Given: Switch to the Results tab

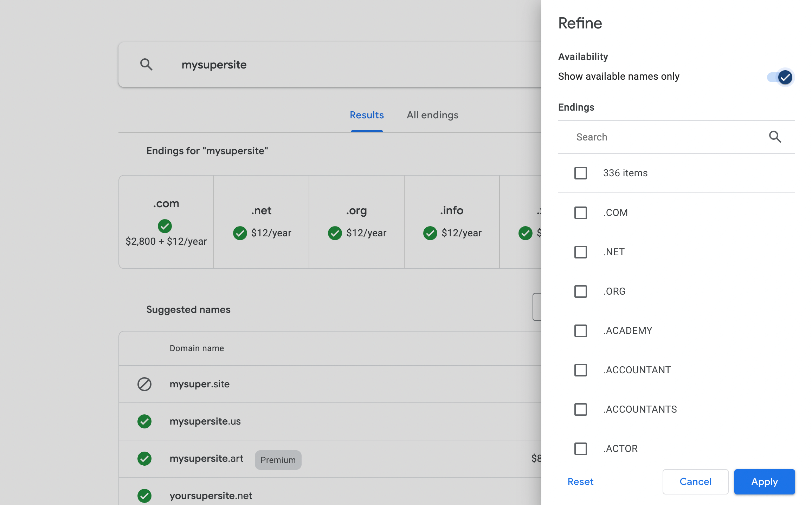Looking at the screenshot, I should tap(366, 115).
